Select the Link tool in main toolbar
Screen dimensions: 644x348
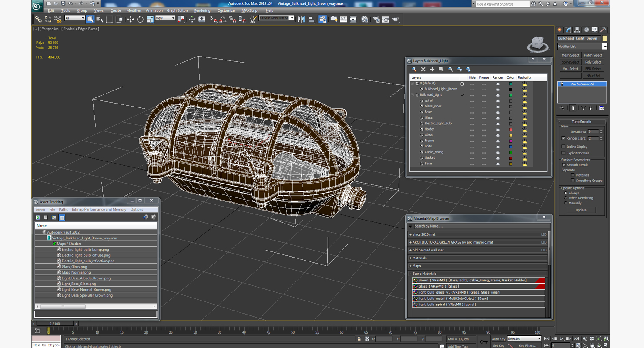point(38,19)
